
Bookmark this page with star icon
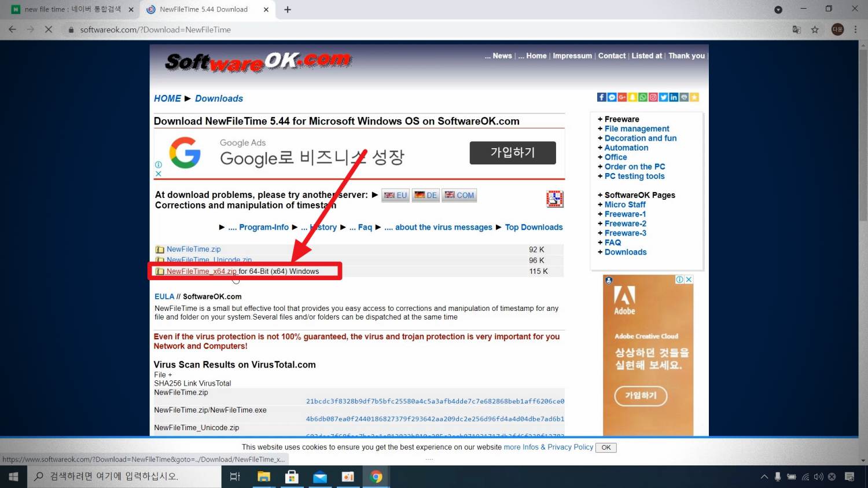coord(815,30)
